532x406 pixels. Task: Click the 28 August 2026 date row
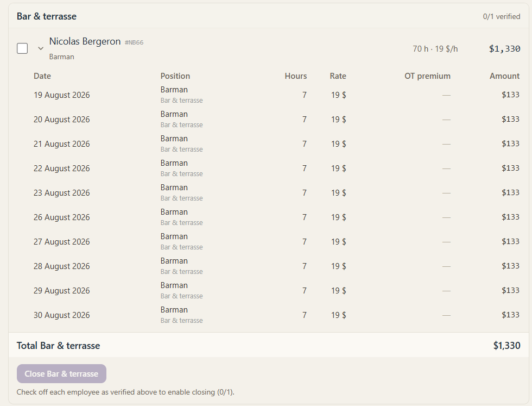[x=276, y=266]
